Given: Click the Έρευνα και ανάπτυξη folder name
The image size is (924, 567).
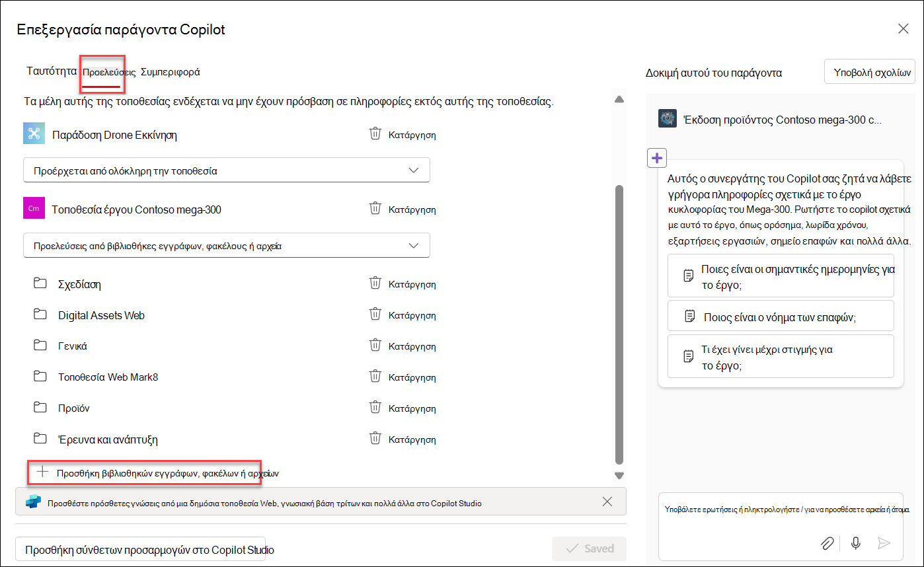Looking at the screenshot, I should pos(108,439).
